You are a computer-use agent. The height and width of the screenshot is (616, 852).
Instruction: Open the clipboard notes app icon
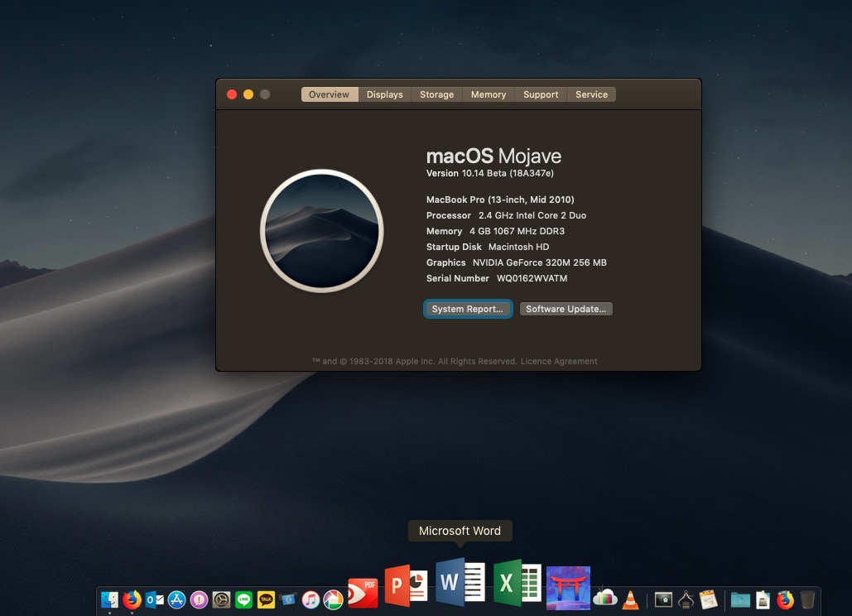click(x=708, y=599)
